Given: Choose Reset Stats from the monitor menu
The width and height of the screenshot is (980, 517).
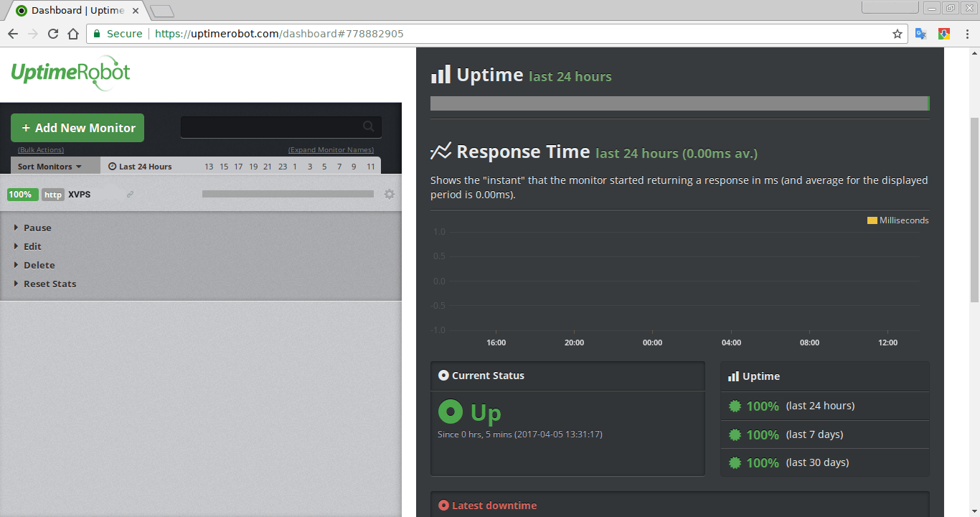Looking at the screenshot, I should click(50, 284).
